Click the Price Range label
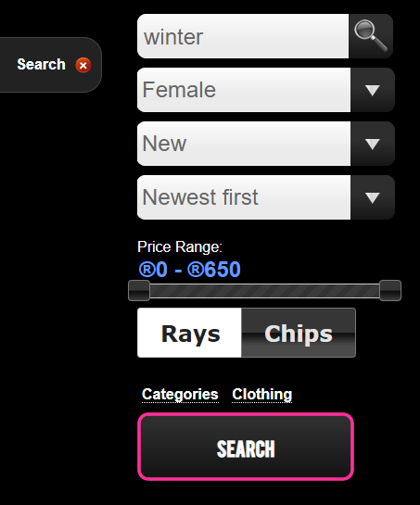This screenshot has width=420, height=505. coord(180,247)
